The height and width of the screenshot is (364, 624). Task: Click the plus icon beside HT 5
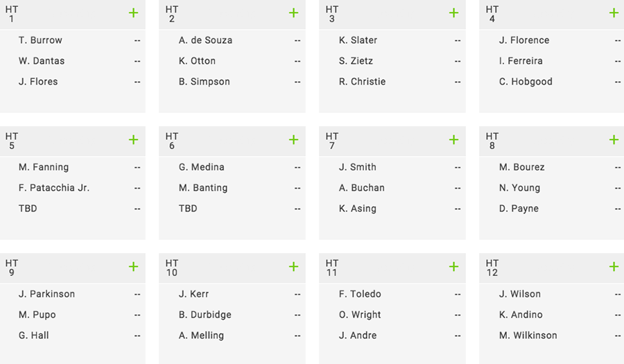click(x=133, y=139)
